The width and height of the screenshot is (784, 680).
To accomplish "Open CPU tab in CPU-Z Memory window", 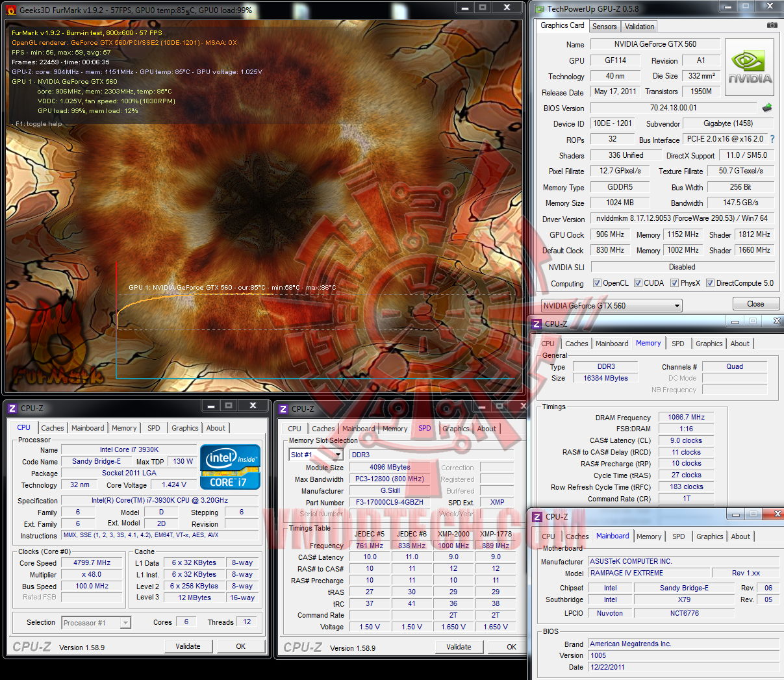I will pyautogui.click(x=548, y=344).
